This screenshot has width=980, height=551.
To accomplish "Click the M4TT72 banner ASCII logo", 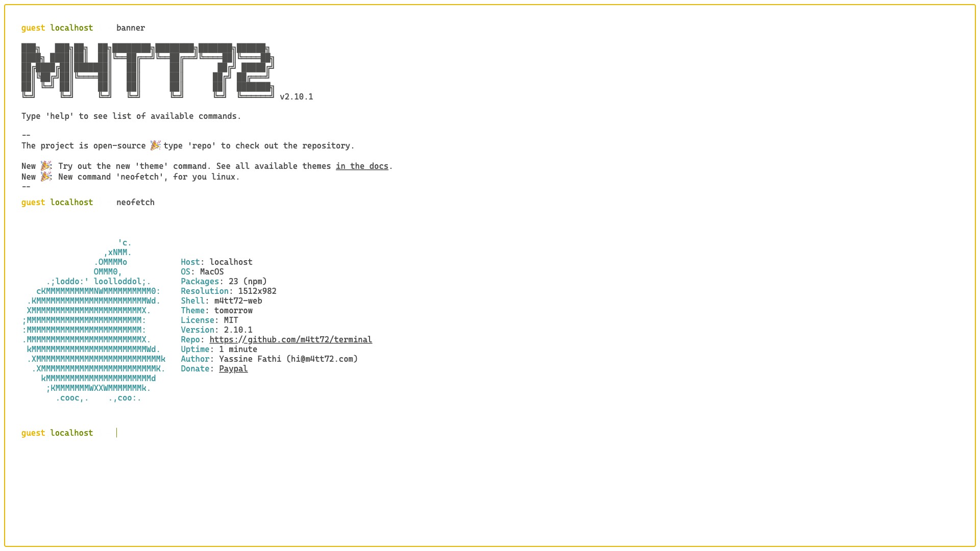I will coord(148,70).
